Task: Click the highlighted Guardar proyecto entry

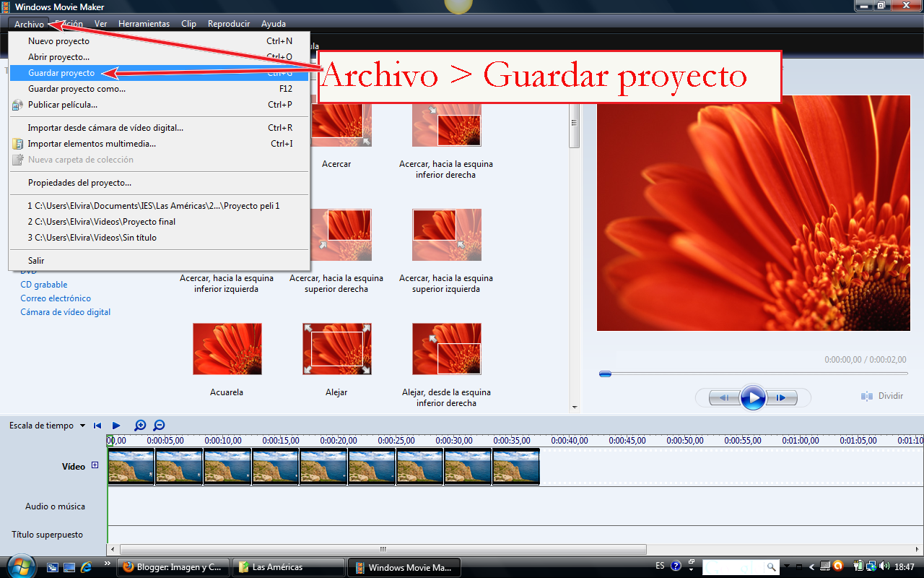Action: 160,73
